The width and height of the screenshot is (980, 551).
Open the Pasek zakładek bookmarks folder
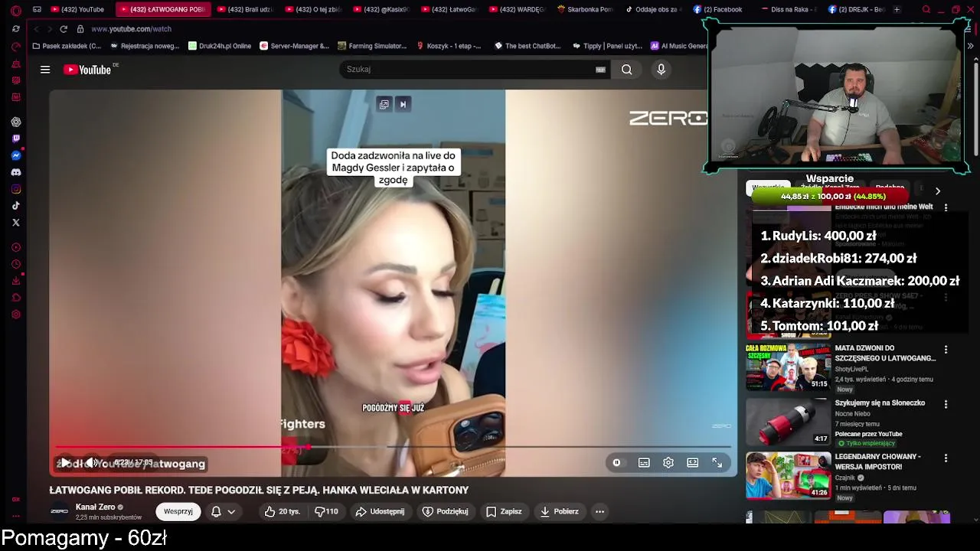tap(67, 46)
